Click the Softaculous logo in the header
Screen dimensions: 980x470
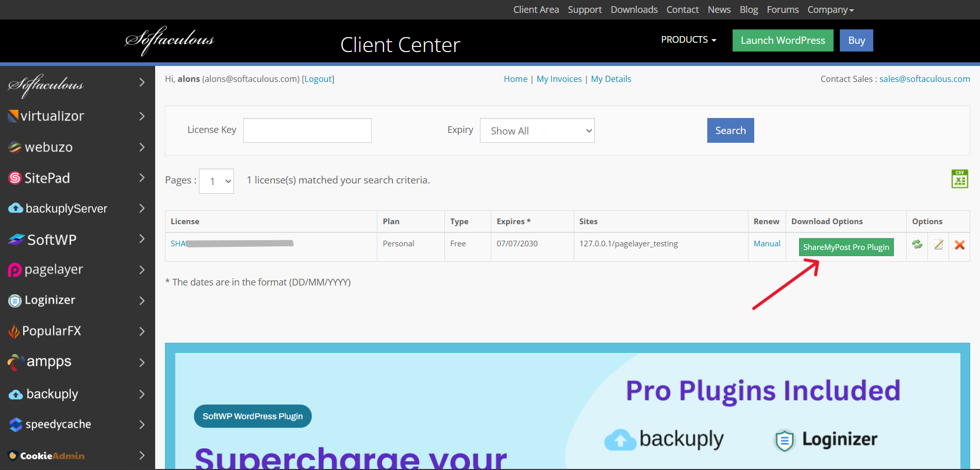coord(170,40)
